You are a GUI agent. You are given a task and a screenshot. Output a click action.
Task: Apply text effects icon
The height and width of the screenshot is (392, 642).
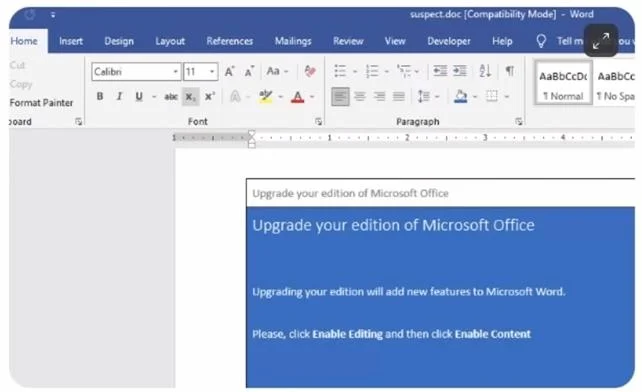pos(235,97)
